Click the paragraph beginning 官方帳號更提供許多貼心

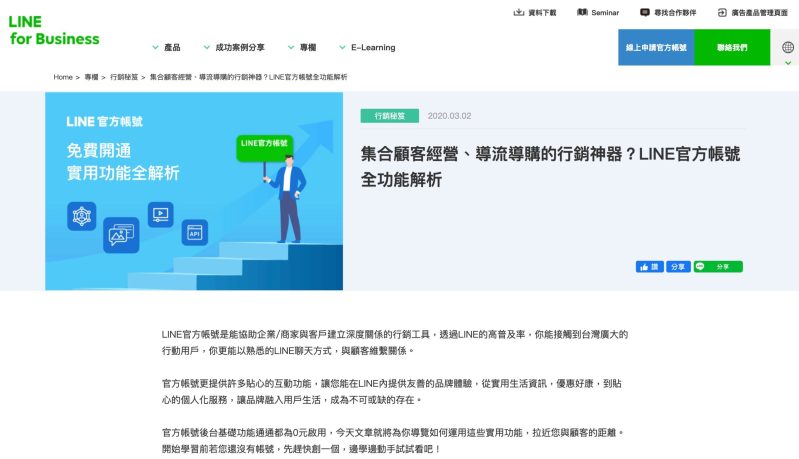[392, 392]
